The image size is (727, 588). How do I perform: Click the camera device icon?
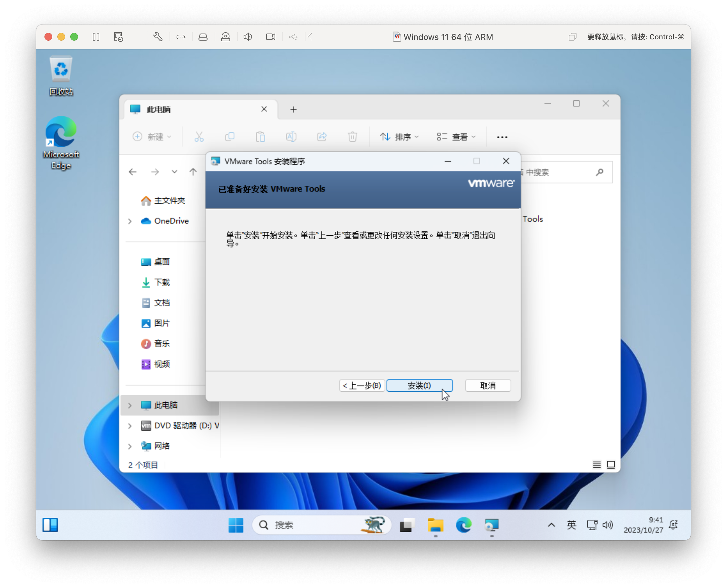(x=271, y=36)
